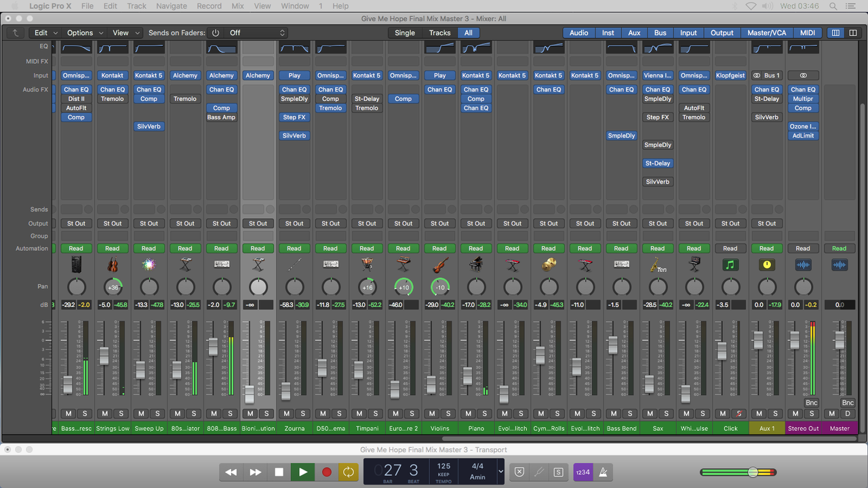Click the Transport fast forward button
868x488 pixels.
click(x=255, y=472)
